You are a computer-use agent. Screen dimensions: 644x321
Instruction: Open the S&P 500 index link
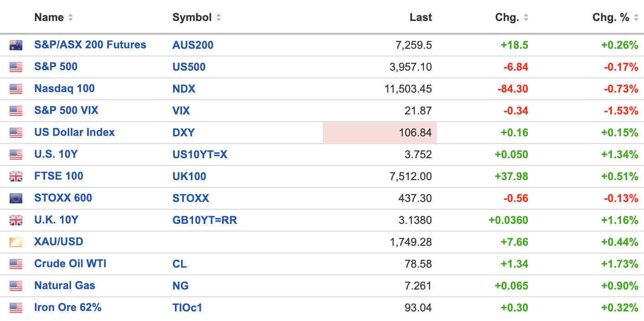(56, 67)
